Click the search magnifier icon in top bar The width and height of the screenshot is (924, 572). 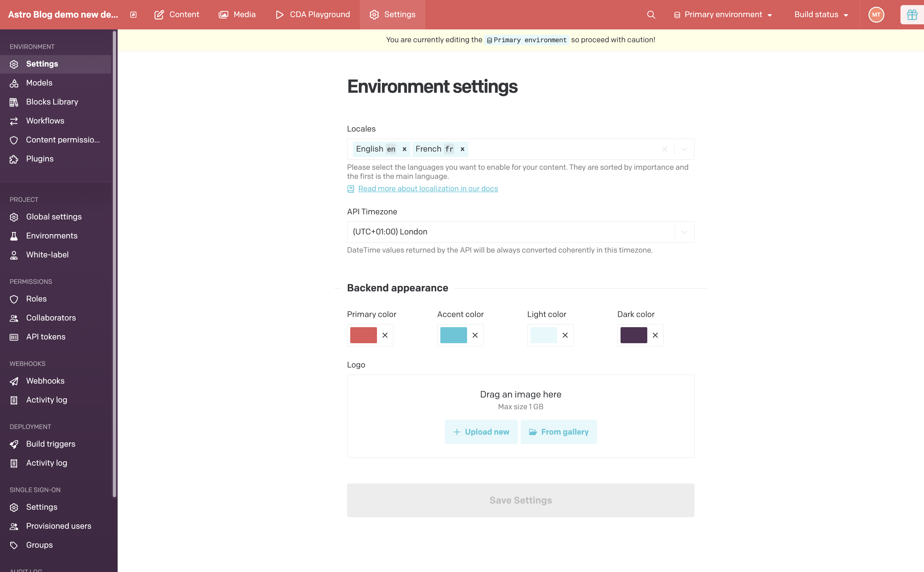coord(651,15)
